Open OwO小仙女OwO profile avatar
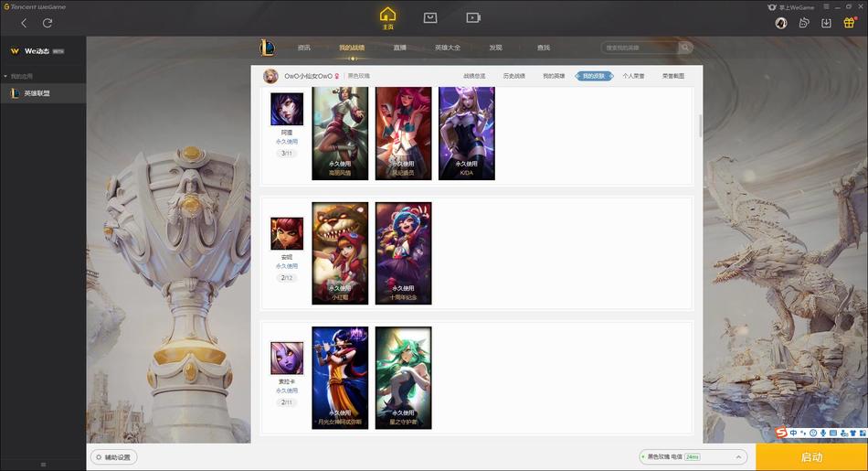 click(270, 76)
